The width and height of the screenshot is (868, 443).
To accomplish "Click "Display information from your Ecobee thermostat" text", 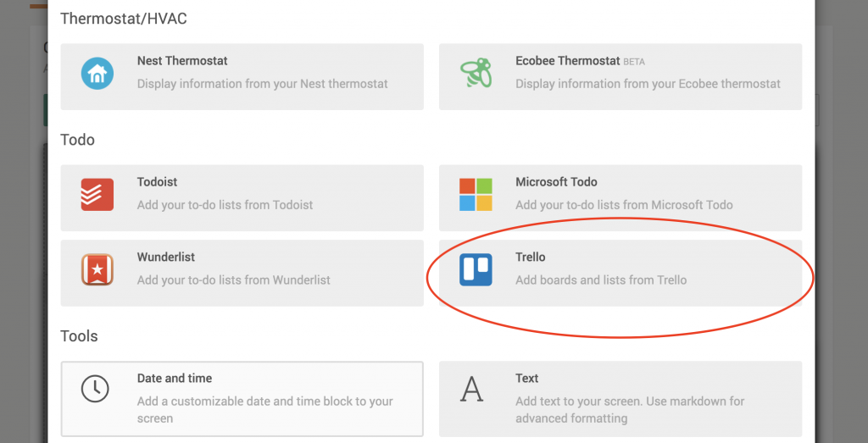I will (648, 84).
